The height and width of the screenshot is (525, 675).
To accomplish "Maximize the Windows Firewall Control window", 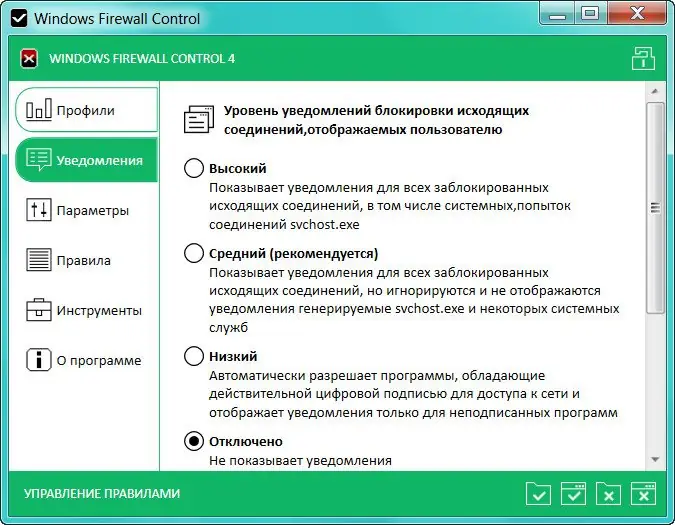I will tap(590, 15).
